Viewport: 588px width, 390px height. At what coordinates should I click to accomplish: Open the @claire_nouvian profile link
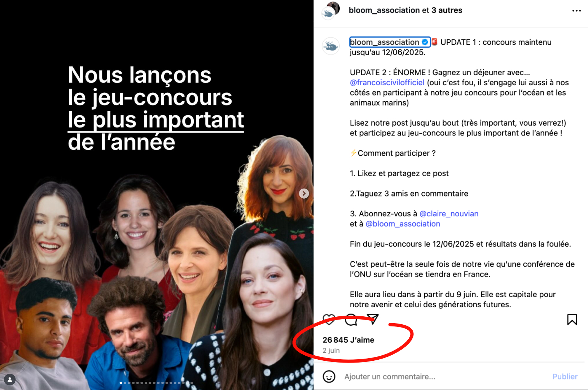[x=449, y=214]
